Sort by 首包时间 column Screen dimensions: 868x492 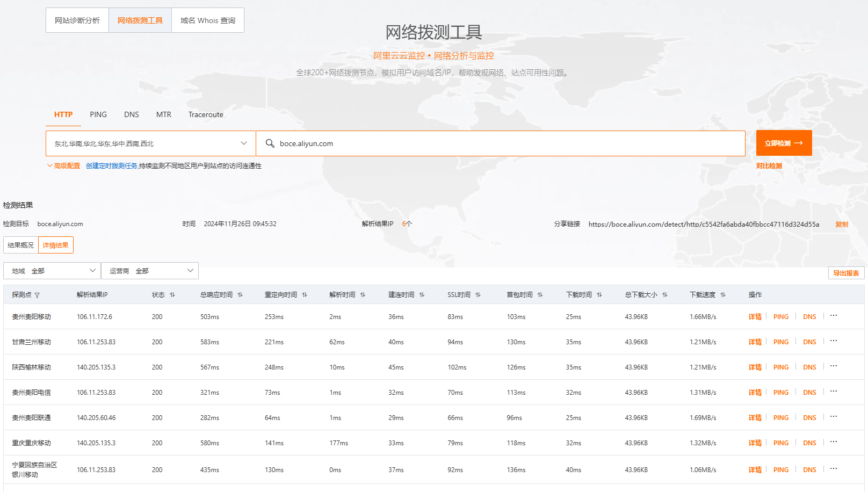[540, 295]
